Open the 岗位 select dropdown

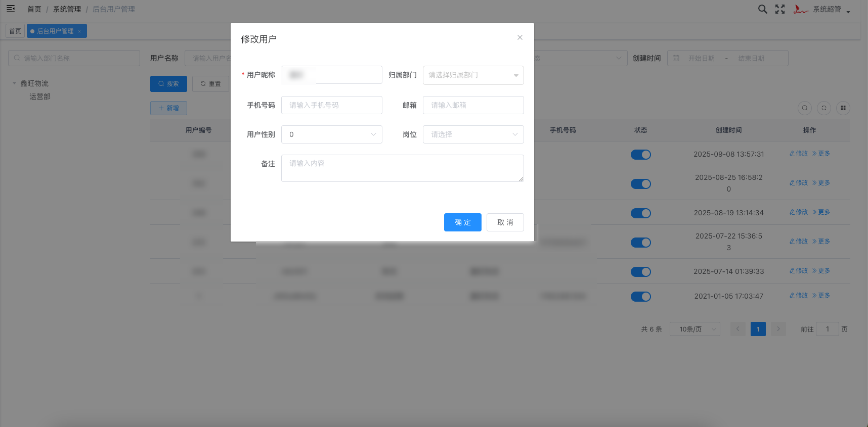tap(473, 134)
